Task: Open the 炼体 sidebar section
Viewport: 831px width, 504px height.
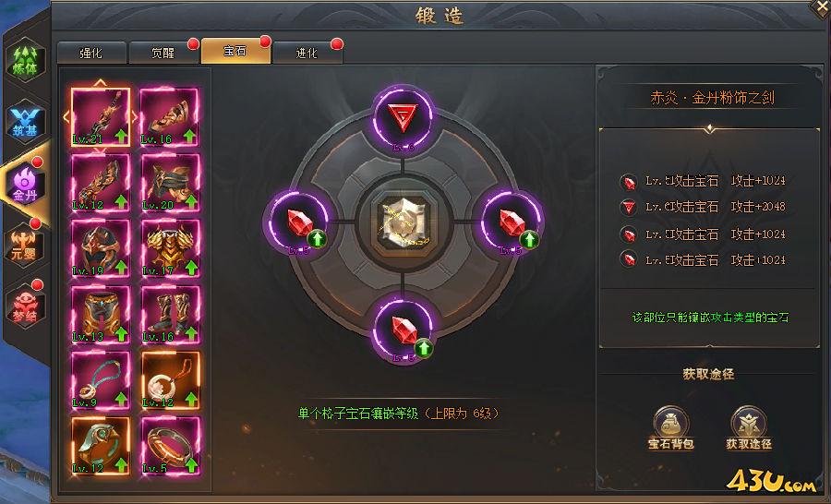Action: click(x=25, y=60)
